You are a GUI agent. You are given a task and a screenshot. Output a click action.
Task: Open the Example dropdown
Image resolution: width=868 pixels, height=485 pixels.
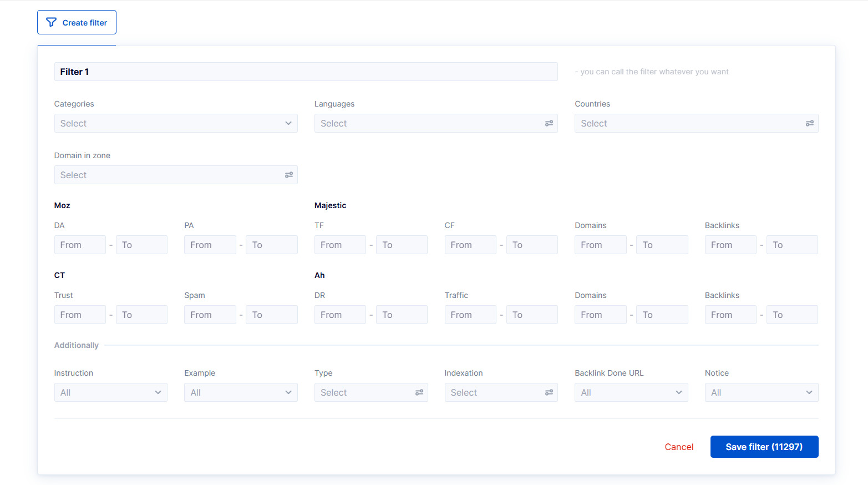(x=241, y=392)
